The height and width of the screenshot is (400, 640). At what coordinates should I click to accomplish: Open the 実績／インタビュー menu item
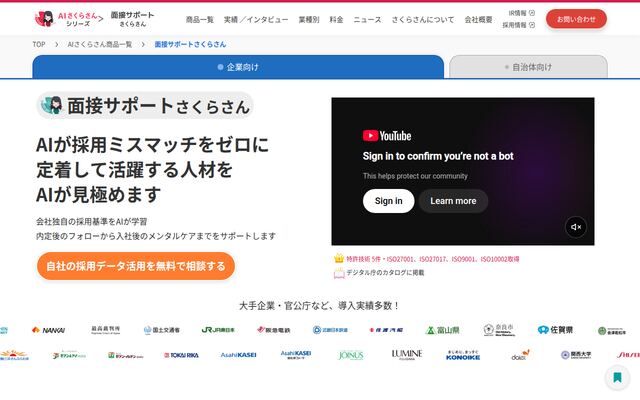pos(256,20)
